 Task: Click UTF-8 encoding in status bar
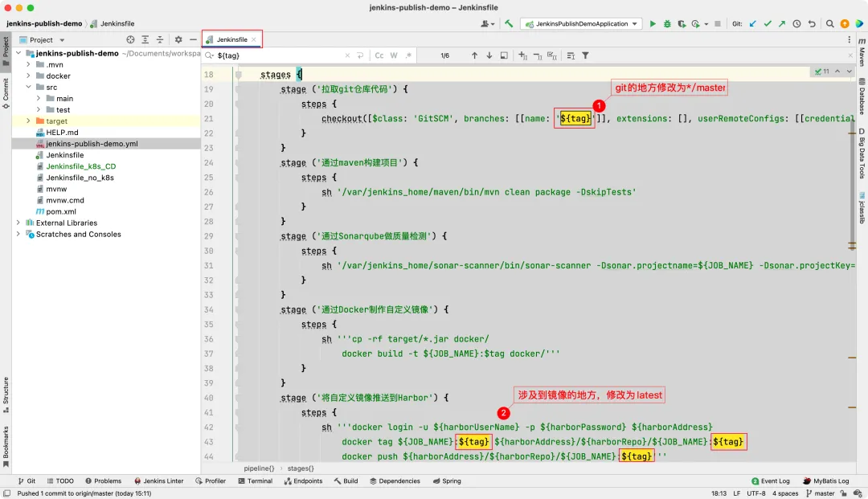tap(756, 493)
